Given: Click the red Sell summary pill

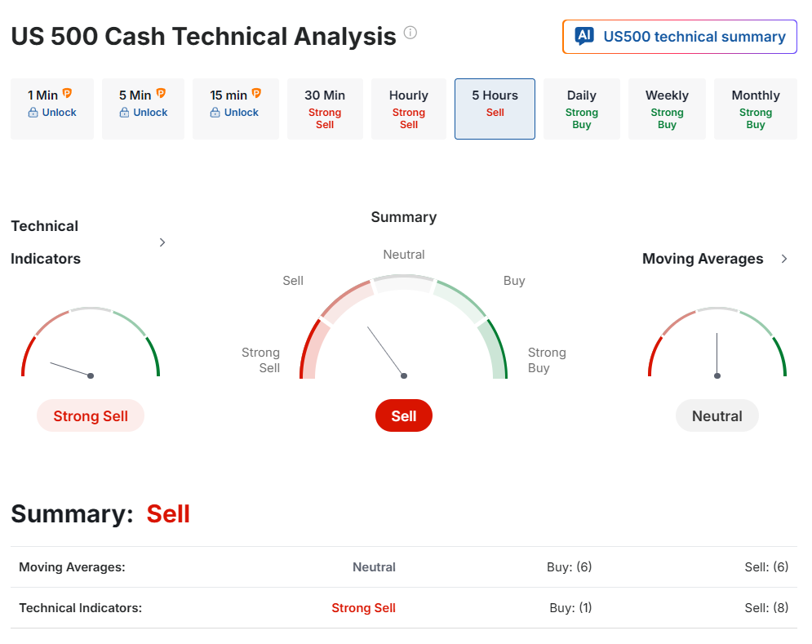Looking at the screenshot, I should tap(404, 416).
